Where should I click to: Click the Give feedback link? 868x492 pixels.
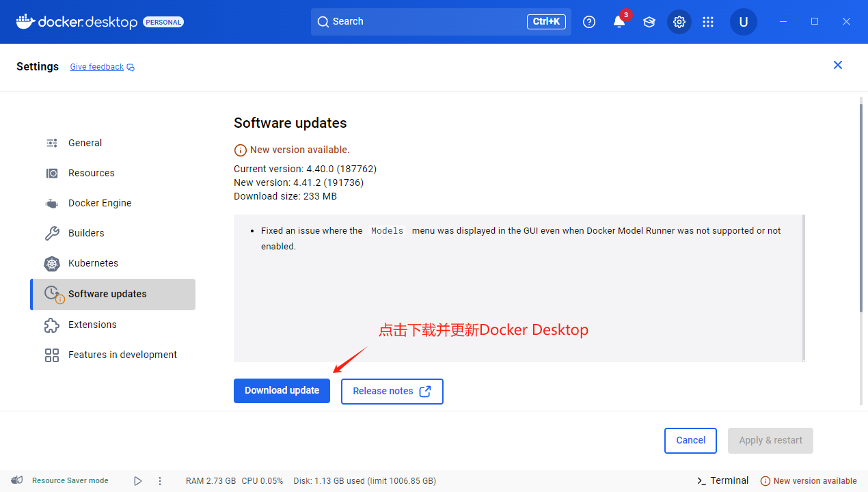[x=96, y=67]
